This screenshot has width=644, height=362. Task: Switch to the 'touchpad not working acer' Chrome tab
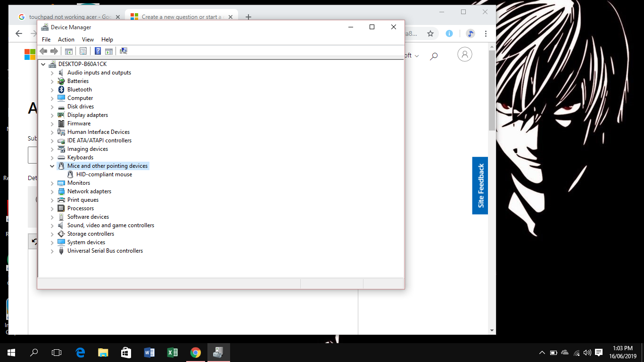click(69, 17)
